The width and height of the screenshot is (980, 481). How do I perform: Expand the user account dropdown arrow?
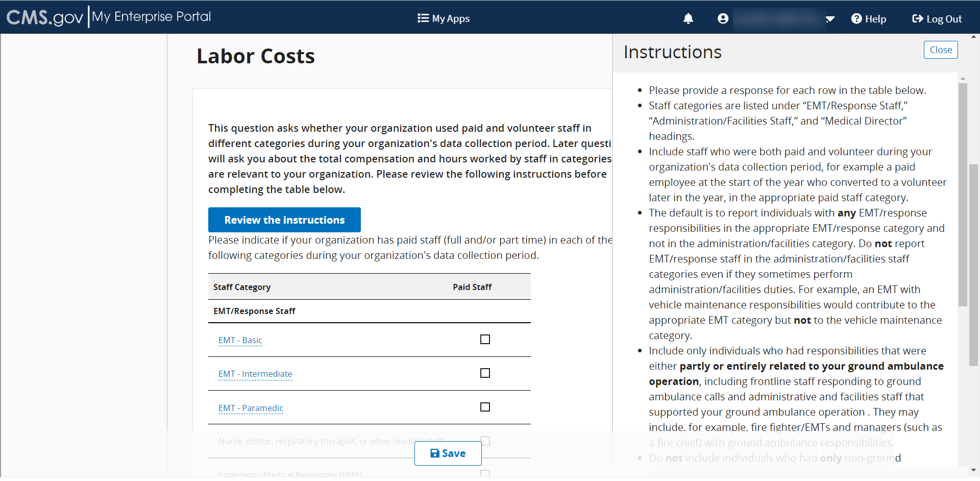(830, 19)
